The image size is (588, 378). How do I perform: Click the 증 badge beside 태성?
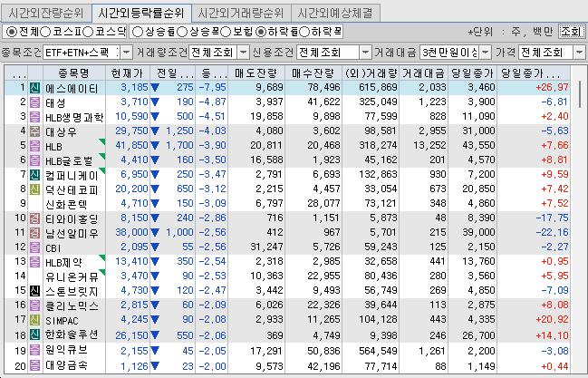[x=34, y=102]
